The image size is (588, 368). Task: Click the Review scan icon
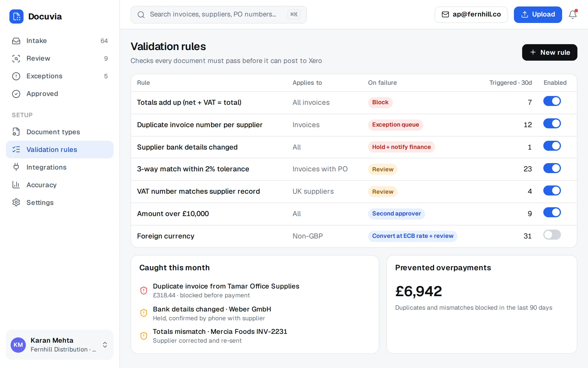16,59
